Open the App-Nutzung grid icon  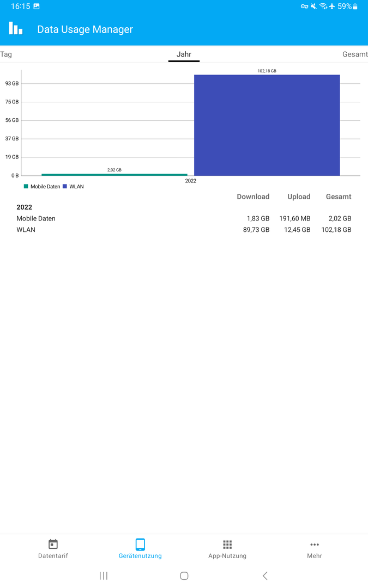click(x=227, y=544)
